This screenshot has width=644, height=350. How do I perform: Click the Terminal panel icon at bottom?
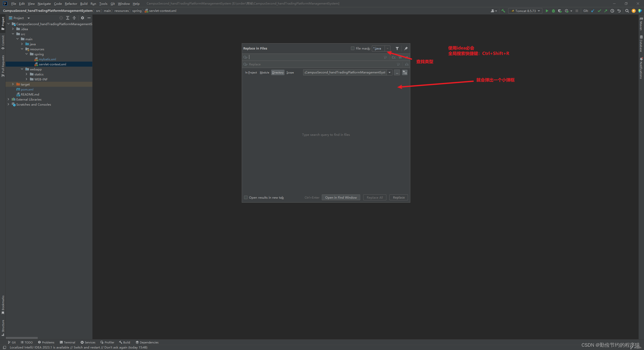(69, 341)
